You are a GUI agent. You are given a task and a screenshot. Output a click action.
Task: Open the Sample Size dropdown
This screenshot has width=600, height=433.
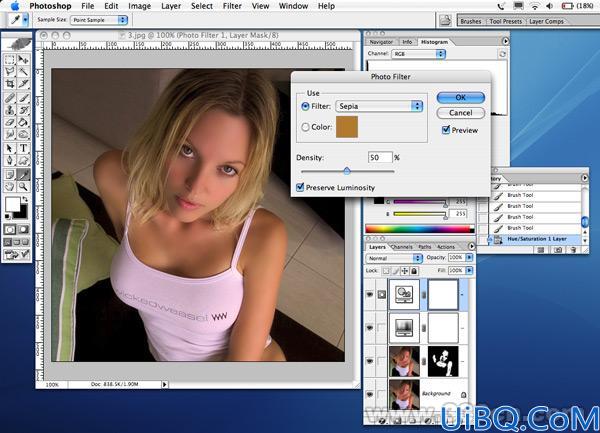point(99,20)
